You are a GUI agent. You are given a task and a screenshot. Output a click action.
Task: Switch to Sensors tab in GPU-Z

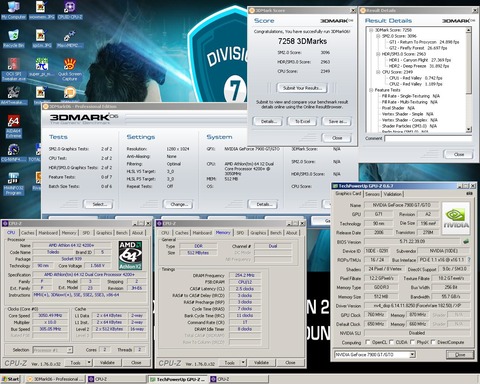coord(372,194)
